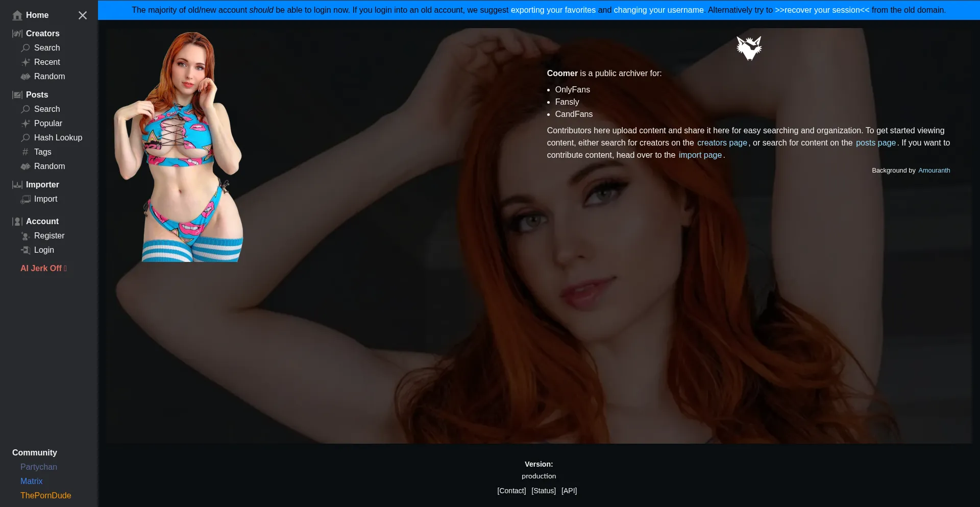Click the white site logo
The width and height of the screenshot is (980, 507).
click(x=749, y=49)
